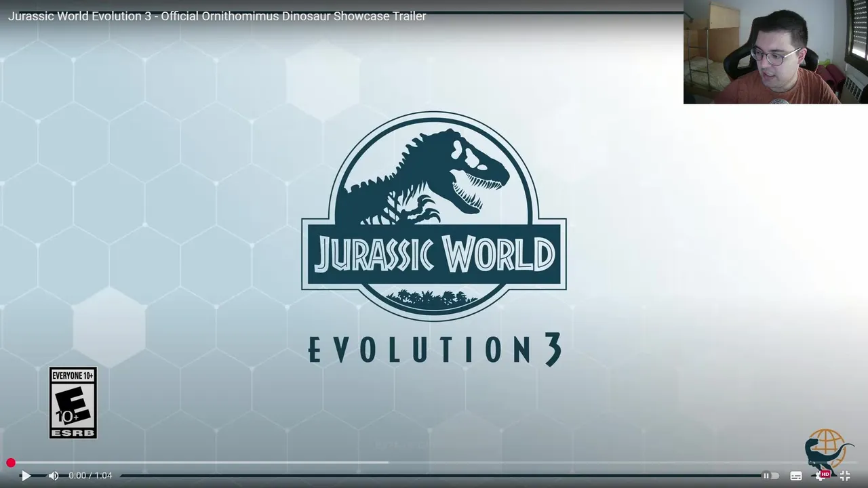Play the Ornithomimus trailer video
Viewport: 868px width, 488px height.
click(26, 476)
